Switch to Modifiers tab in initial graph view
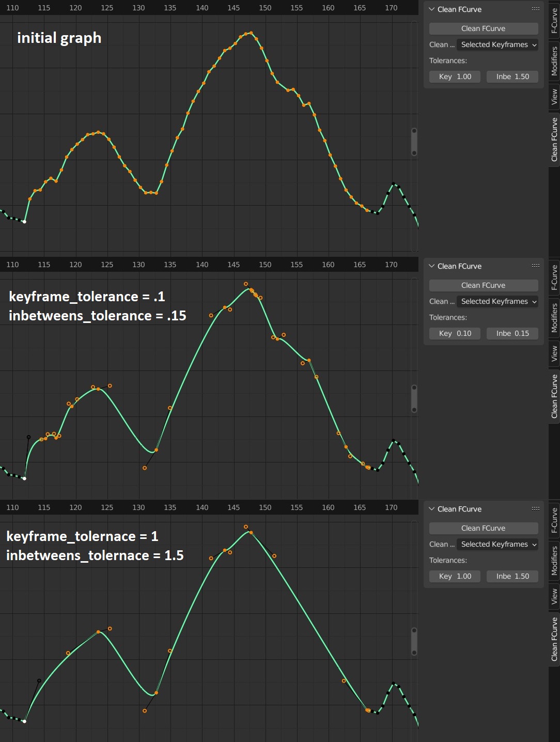This screenshot has height=742, width=560. pyautogui.click(x=554, y=61)
